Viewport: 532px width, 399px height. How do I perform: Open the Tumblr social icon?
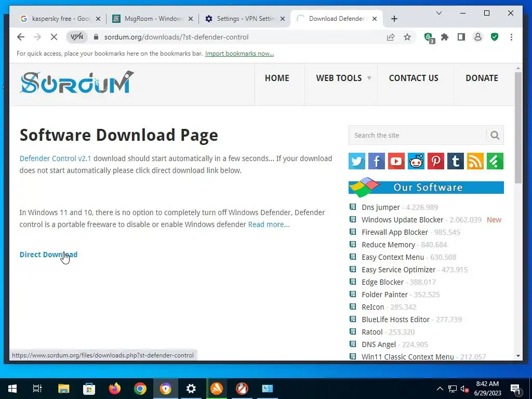(455, 161)
